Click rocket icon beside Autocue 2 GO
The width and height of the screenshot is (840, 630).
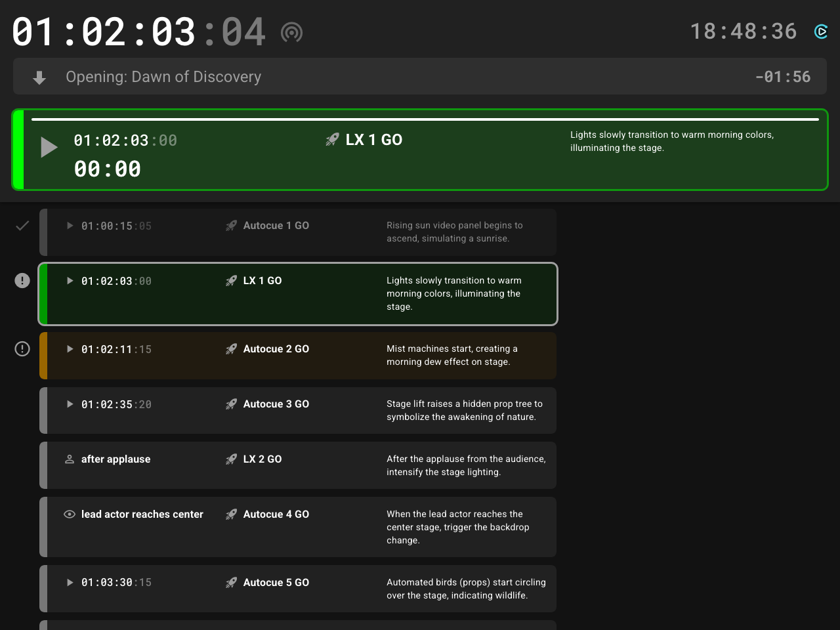coord(231,349)
